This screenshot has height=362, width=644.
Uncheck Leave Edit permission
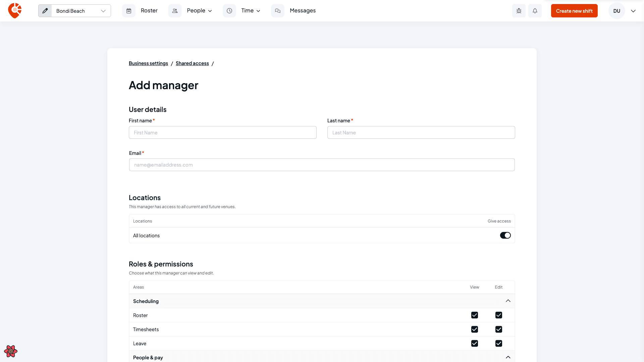(499, 343)
